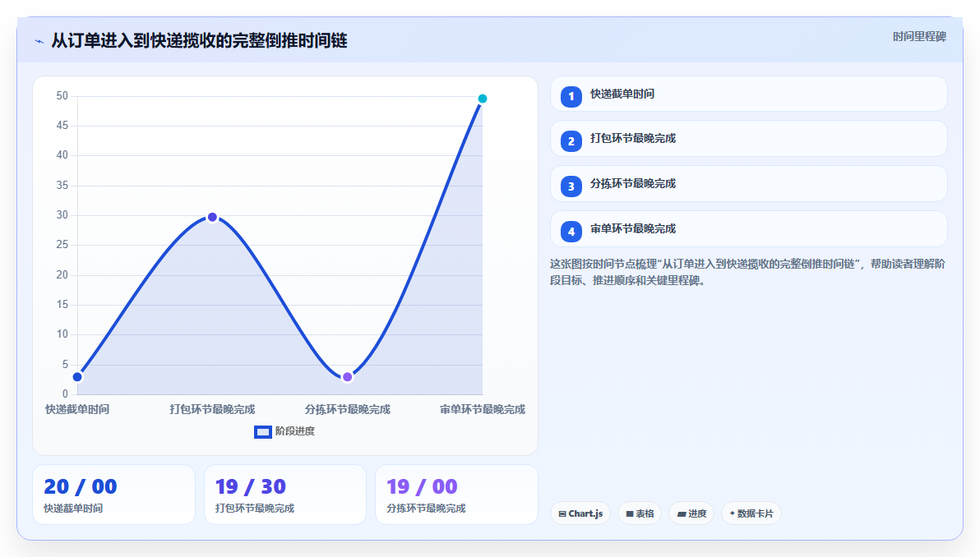Open the 分拣环节最晚完成 milestone row
Viewport: 980px width, 557px height.
point(749,183)
